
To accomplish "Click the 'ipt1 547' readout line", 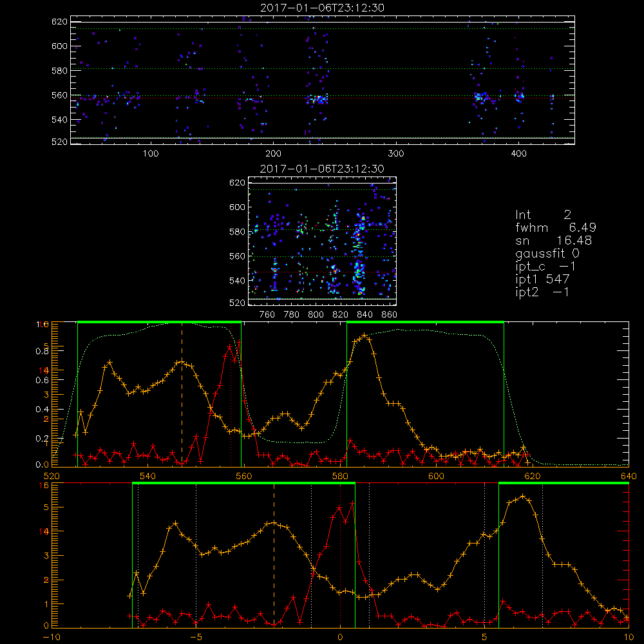I will [542, 279].
